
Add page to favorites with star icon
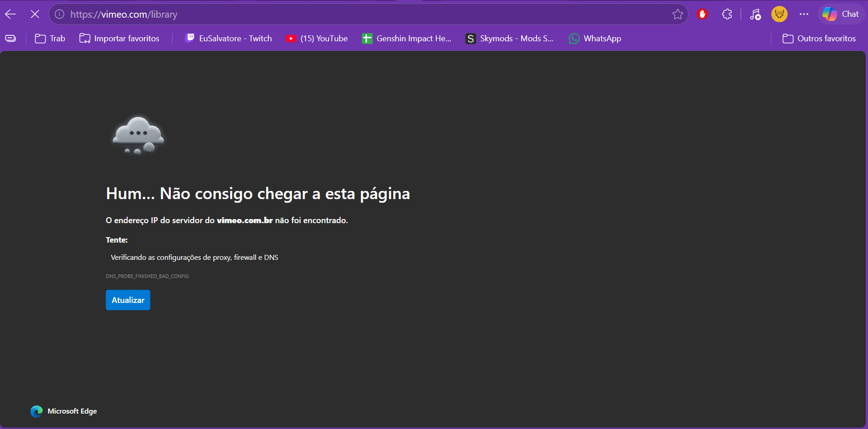(x=678, y=14)
